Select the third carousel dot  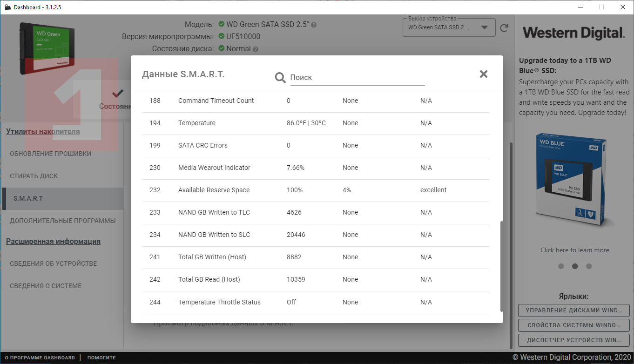[589, 266]
